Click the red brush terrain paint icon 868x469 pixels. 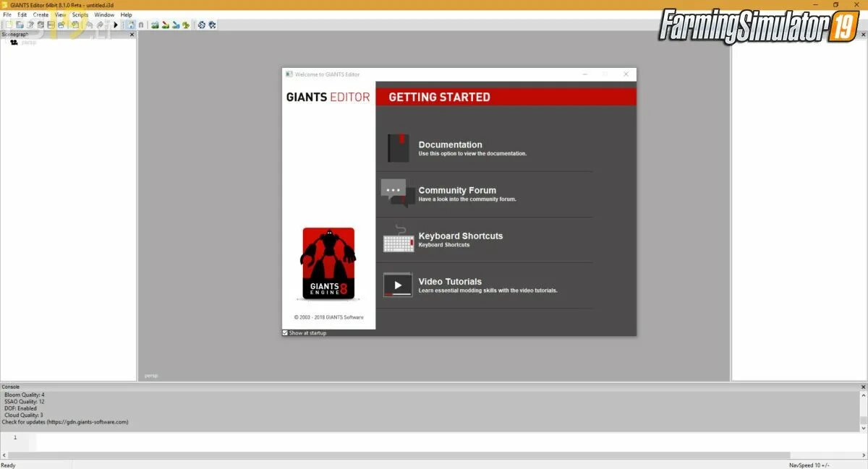point(165,25)
